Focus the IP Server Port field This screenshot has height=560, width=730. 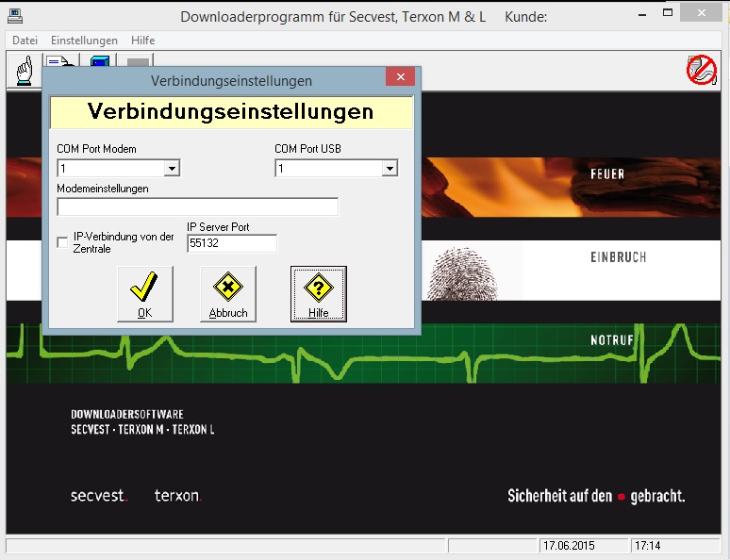232,243
